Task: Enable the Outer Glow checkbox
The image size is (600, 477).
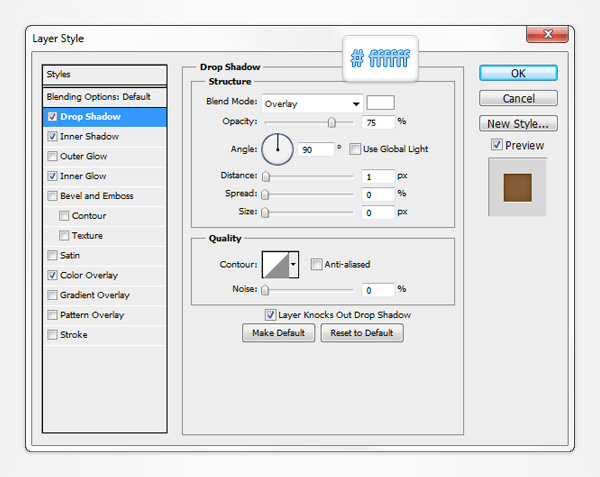Action: (52, 156)
